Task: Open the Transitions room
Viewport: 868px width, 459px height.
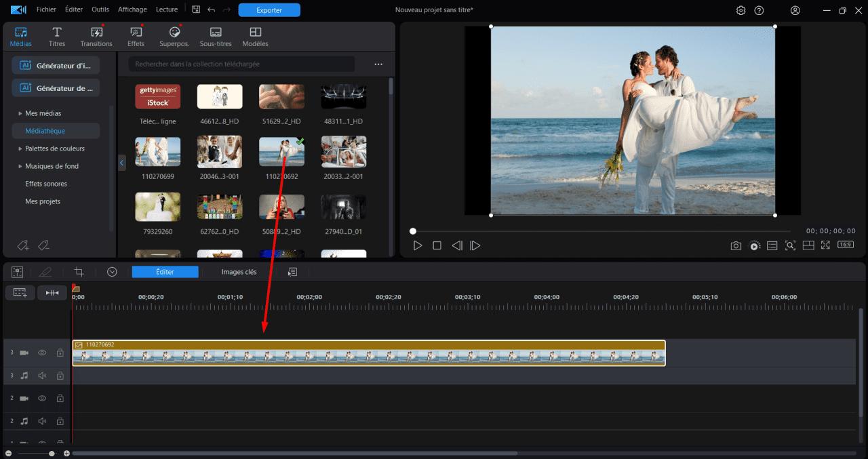Action: click(96, 37)
